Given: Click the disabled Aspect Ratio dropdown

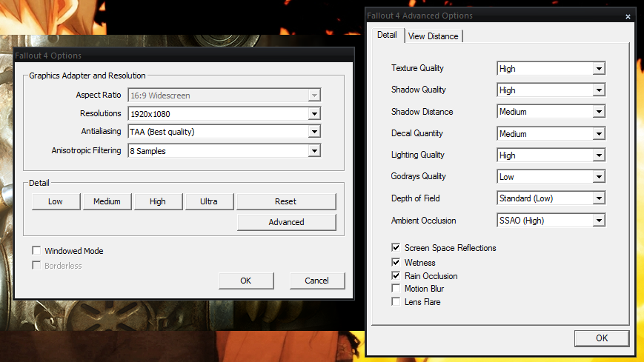Looking at the screenshot, I should (225, 95).
